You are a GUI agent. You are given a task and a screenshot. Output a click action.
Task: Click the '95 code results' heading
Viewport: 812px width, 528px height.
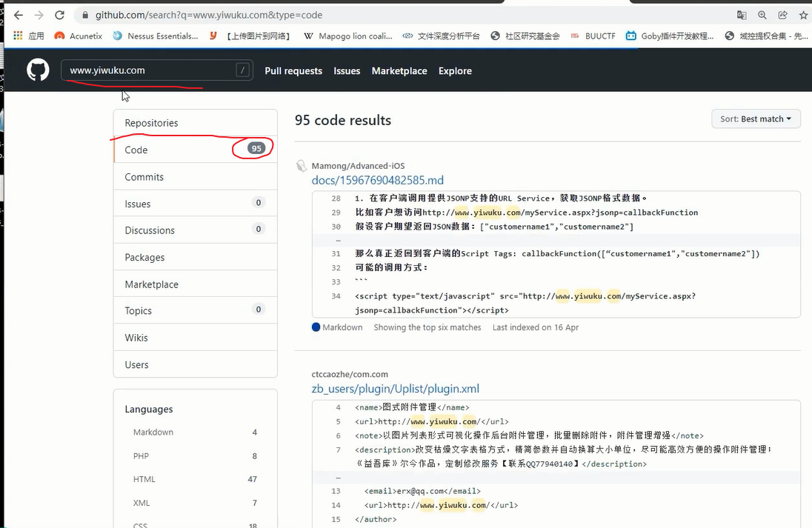point(343,120)
